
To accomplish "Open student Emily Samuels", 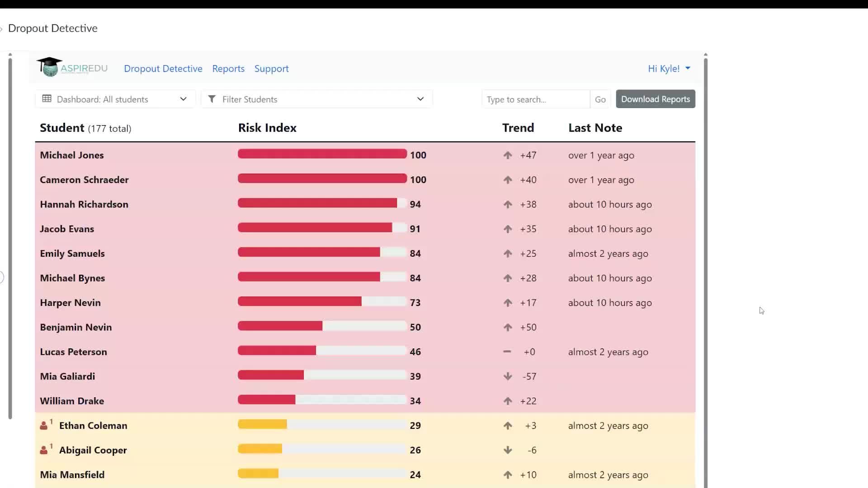I will (x=72, y=253).
